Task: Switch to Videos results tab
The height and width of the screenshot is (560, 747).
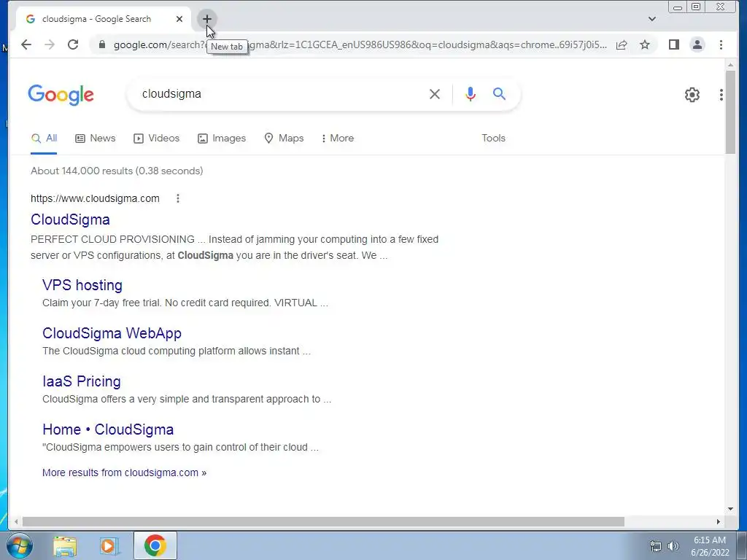Action: (x=157, y=139)
